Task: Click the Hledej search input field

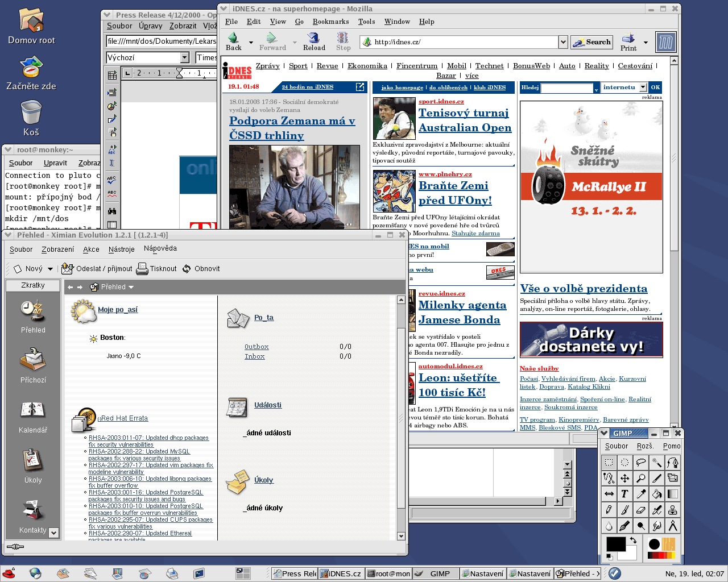Action: click(567, 88)
